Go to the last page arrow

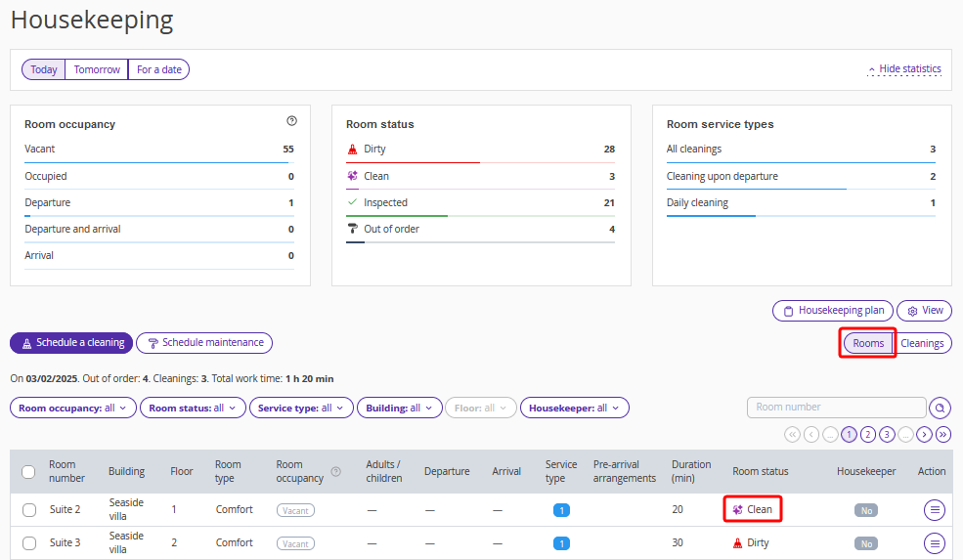(x=942, y=435)
